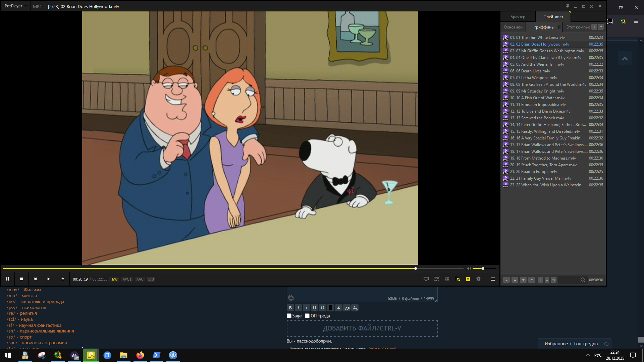This screenshot has width=644, height=362.
Task: Toggle H/W hardware decoding indicator
Action: click(x=114, y=279)
